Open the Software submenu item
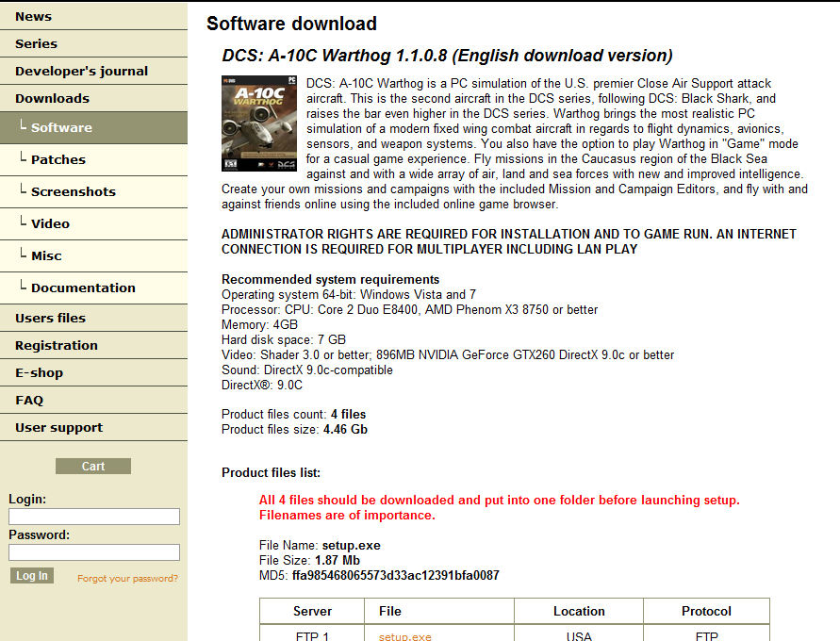 [93, 127]
